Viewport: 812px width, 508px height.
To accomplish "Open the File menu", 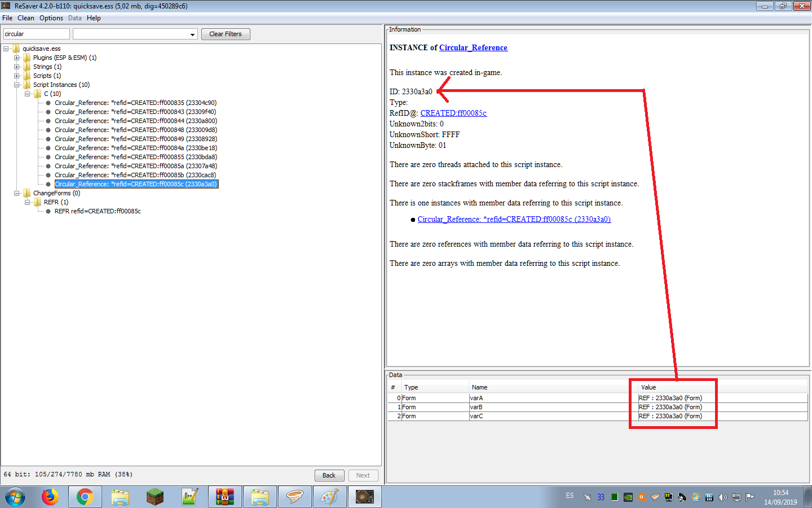I will click(x=7, y=18).
